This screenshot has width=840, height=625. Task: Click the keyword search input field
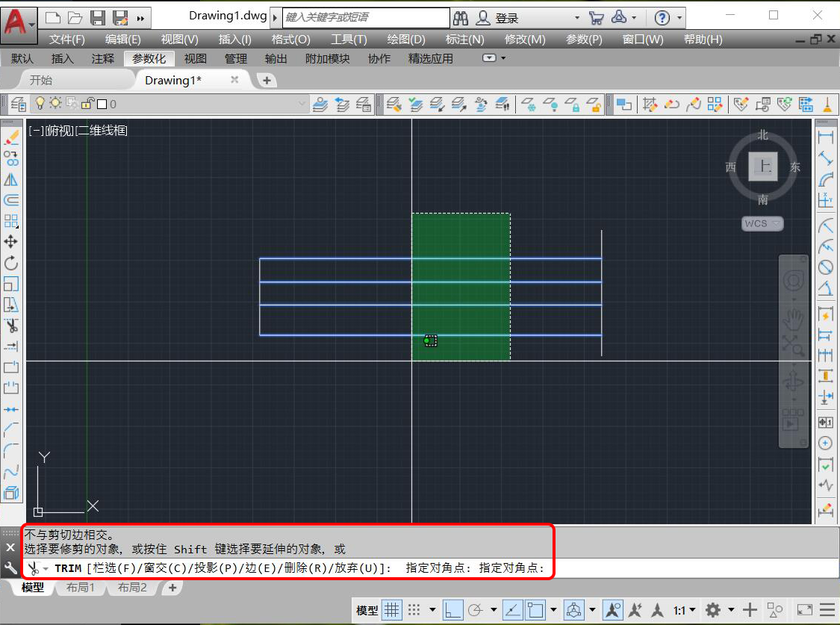point(366,17)
